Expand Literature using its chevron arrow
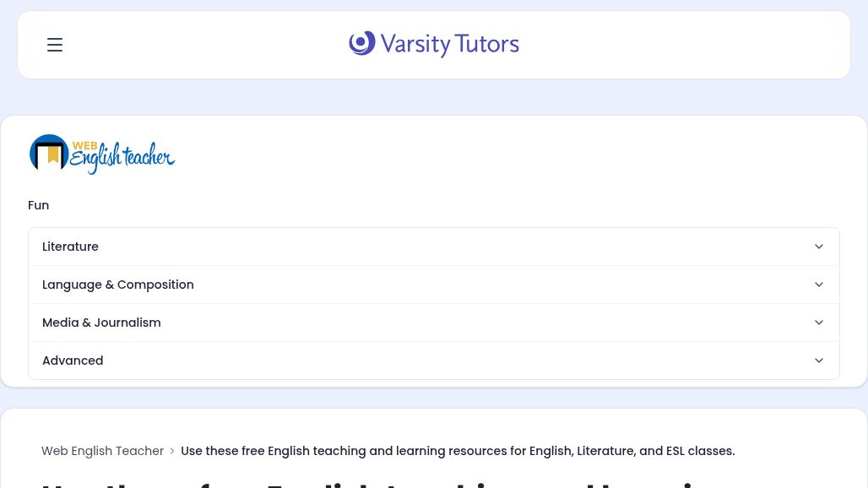This screenshot has width=868, height=488. tap(819, 247)
